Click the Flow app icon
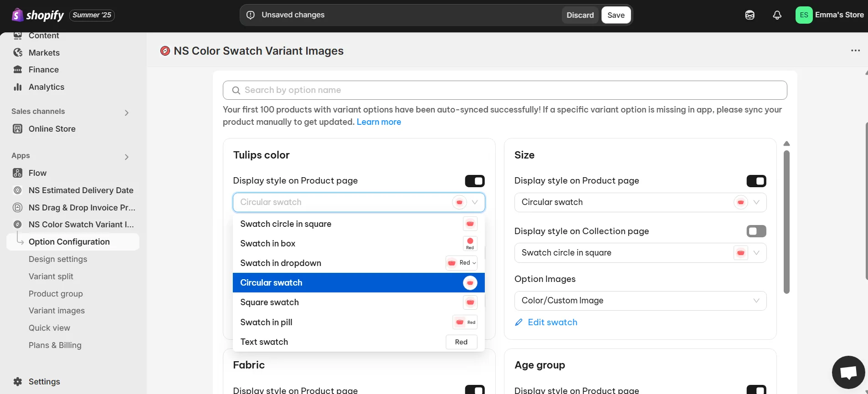This screenshot has height=394, width=868. (18, 173)
